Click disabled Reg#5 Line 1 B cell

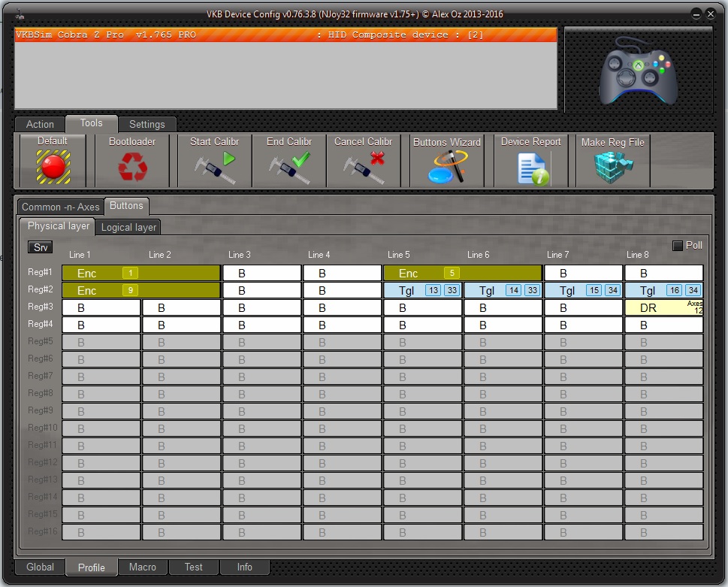[101, 342]
